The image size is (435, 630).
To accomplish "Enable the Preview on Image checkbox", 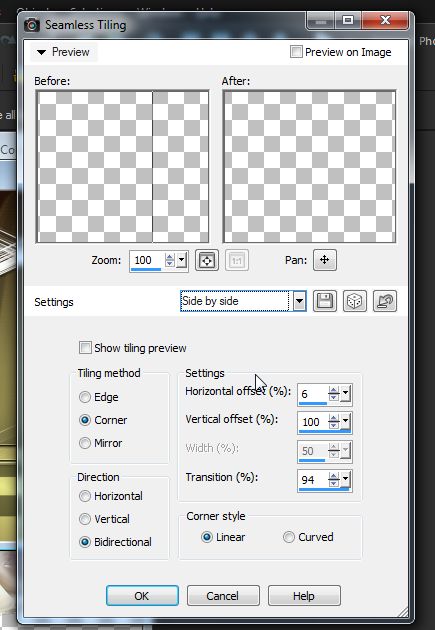I will [296, 52].
